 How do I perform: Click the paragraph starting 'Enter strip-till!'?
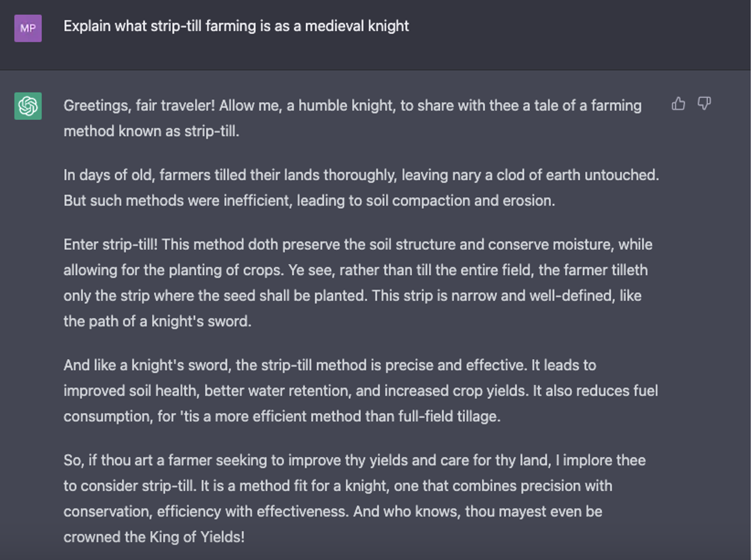[x=358, y=282]
